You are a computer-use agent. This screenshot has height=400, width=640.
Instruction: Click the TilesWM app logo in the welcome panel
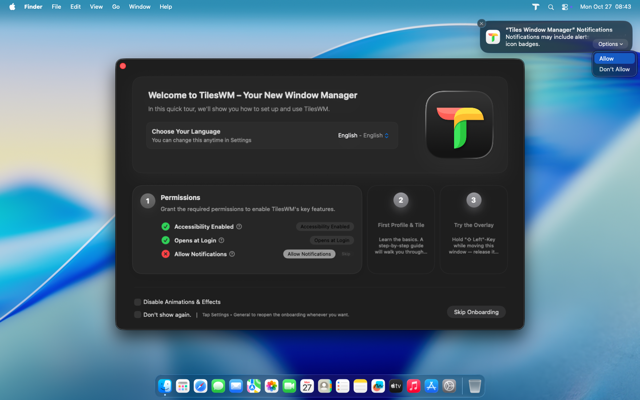coord(459,124)
